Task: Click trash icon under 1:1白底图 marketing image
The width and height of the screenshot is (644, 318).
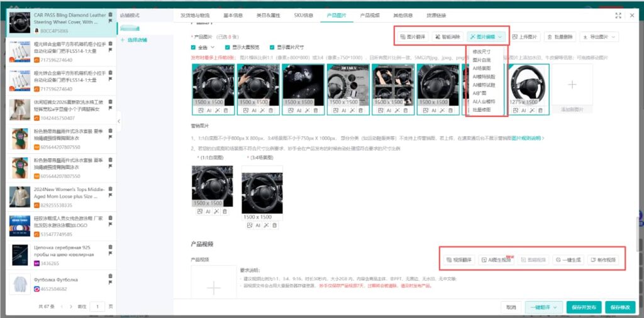Action: point(225,211)
